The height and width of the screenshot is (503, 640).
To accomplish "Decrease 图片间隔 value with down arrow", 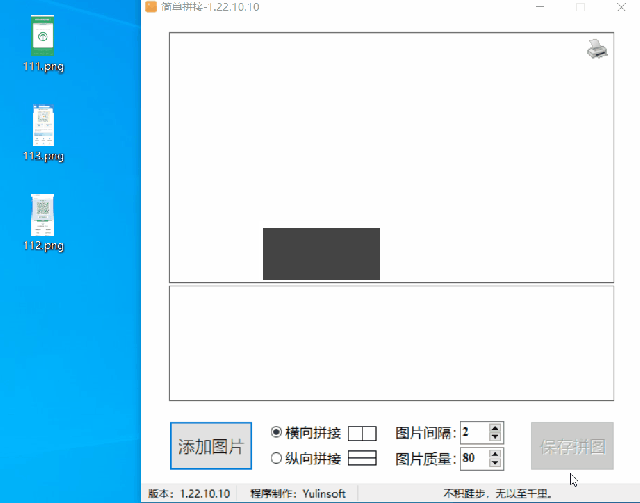I will (x=495, y=436).
